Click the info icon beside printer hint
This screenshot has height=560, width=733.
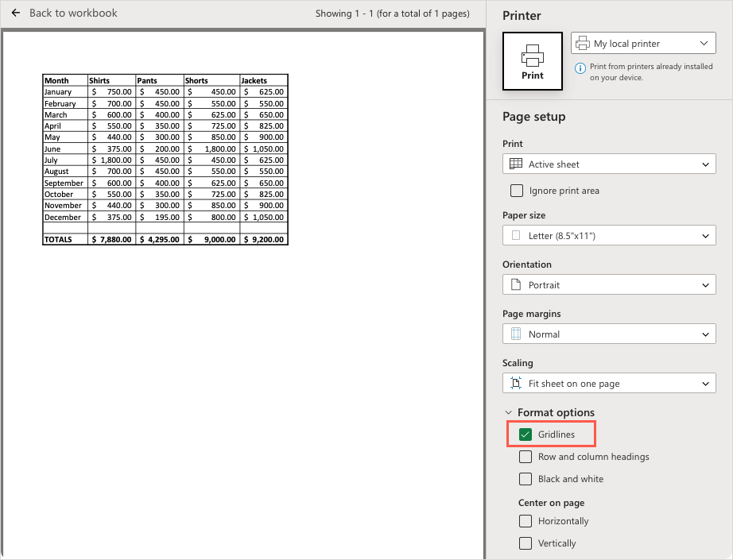[x=580, y=68]
